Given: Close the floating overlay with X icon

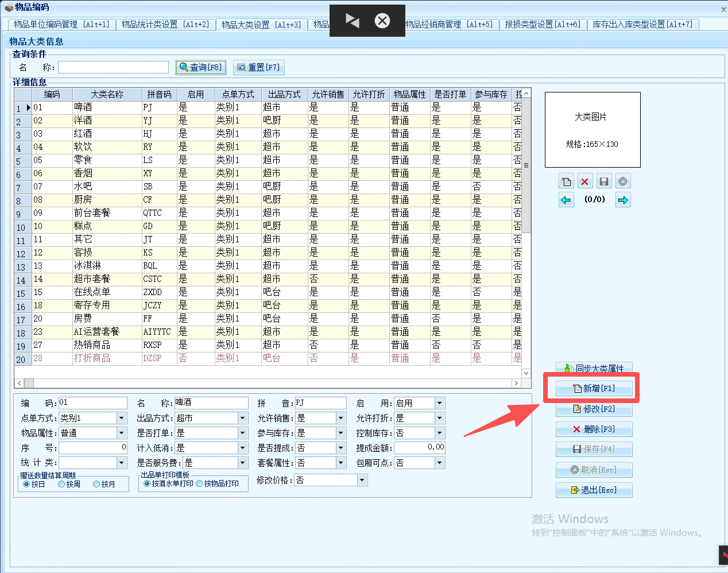Looking at the screenshot, I should coord(382,21).
